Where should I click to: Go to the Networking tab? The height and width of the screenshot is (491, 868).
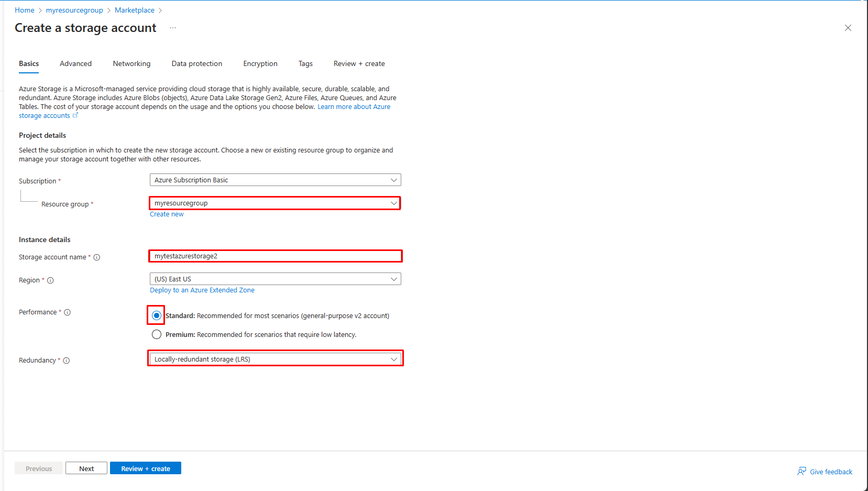coord(131,64)
